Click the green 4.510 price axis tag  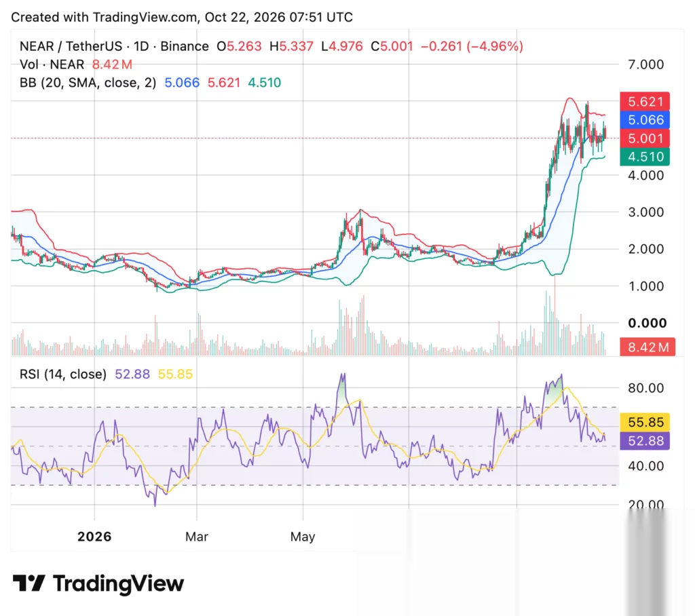(645, 157)
